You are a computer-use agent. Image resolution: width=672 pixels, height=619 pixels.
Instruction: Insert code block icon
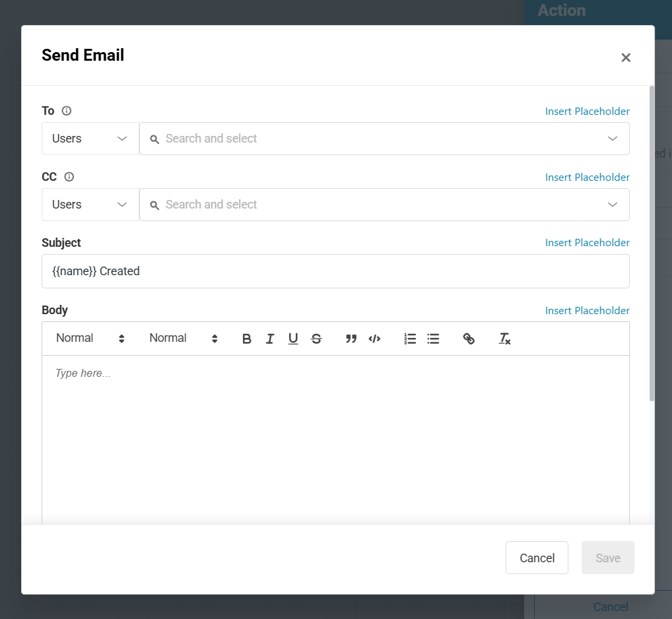[374, 339]
